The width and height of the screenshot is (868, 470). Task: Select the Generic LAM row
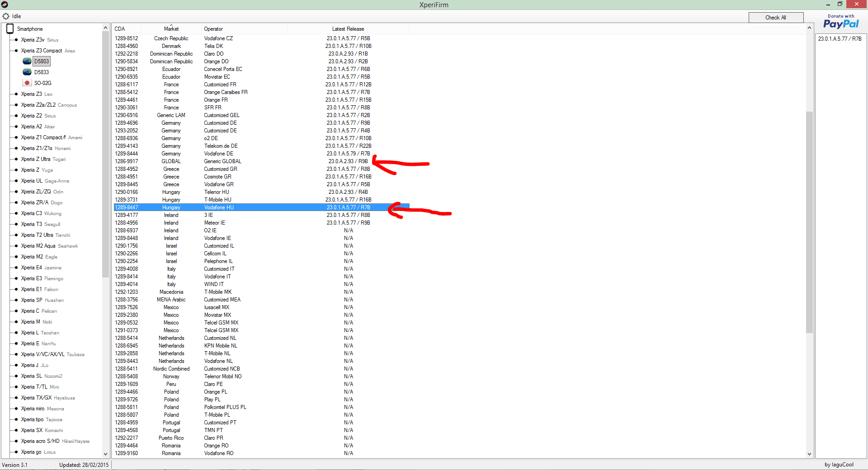(261, 115)
